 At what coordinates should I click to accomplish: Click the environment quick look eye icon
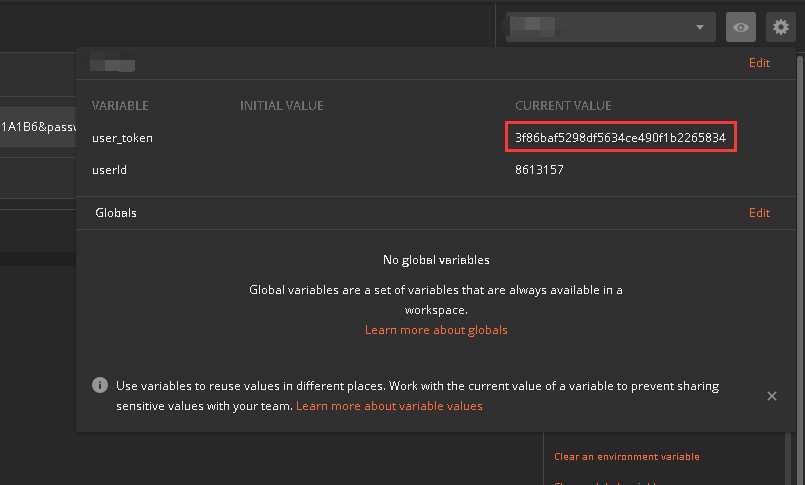(x=740, y=27)
